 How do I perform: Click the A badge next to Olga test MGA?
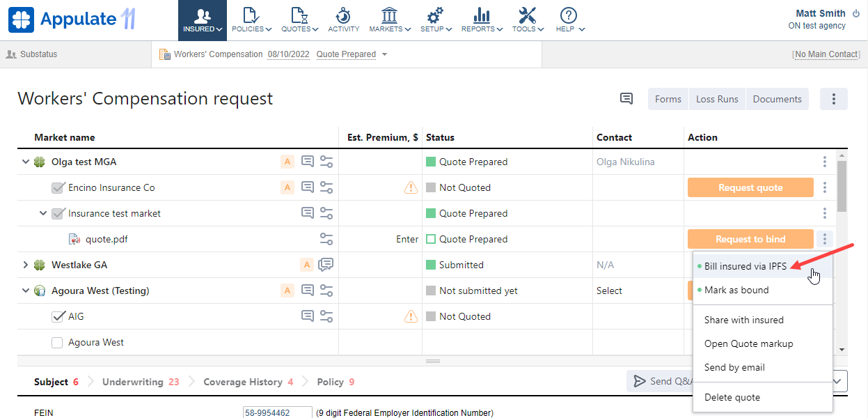[287, 162]
